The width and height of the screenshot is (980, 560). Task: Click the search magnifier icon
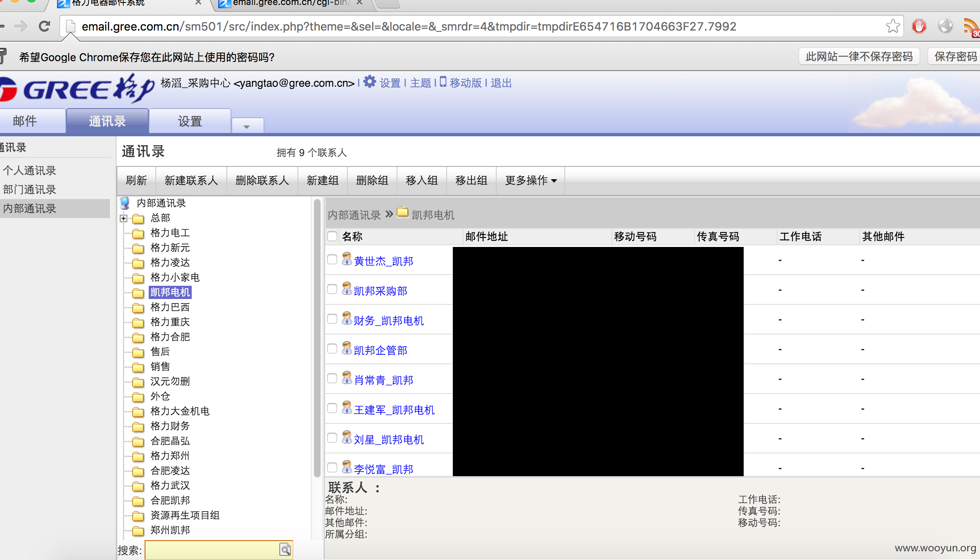tap(285, 549)
